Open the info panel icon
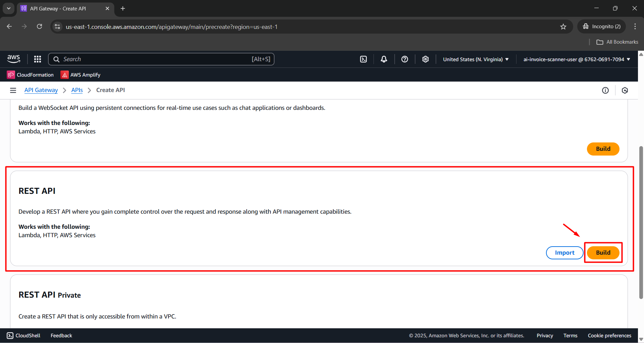The width and height of the screenshot is (644, 343). [x=605, y=90]
